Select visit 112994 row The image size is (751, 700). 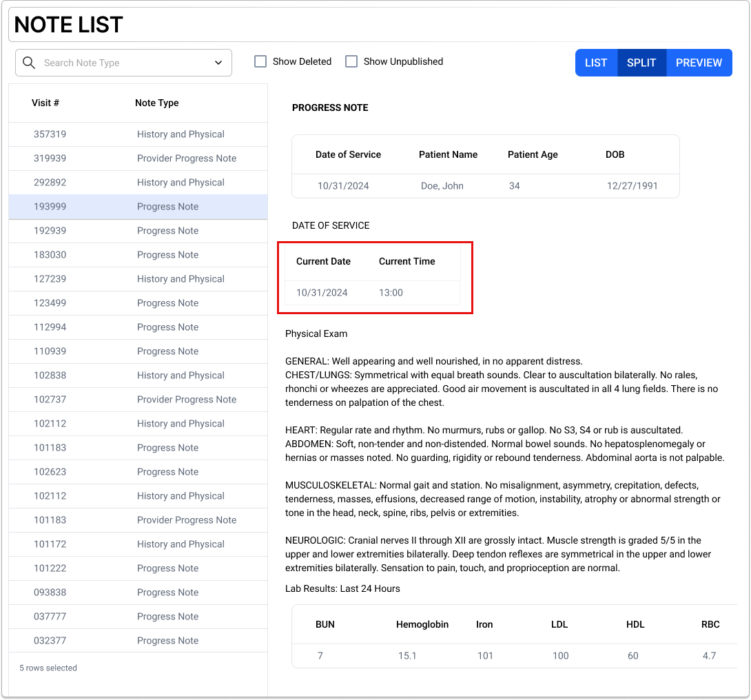138,327
